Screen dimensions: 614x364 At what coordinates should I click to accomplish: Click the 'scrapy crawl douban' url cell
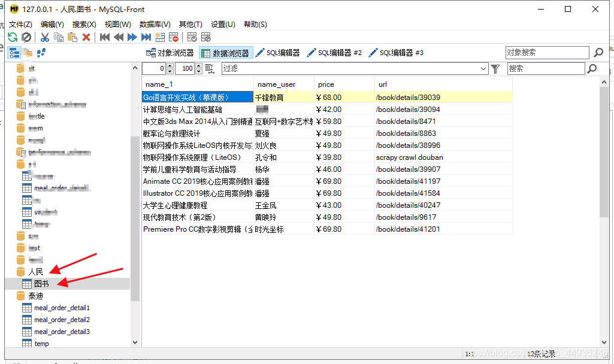(443, 157)
